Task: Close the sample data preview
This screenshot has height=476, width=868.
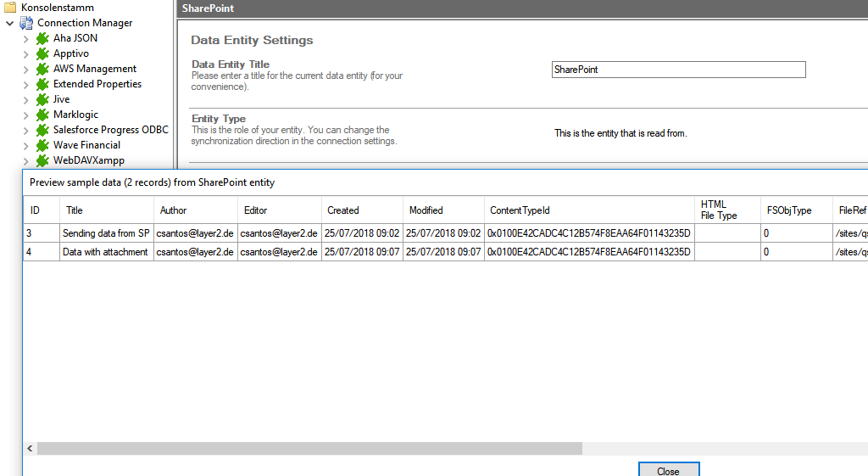Action: (x=668, y=470)
